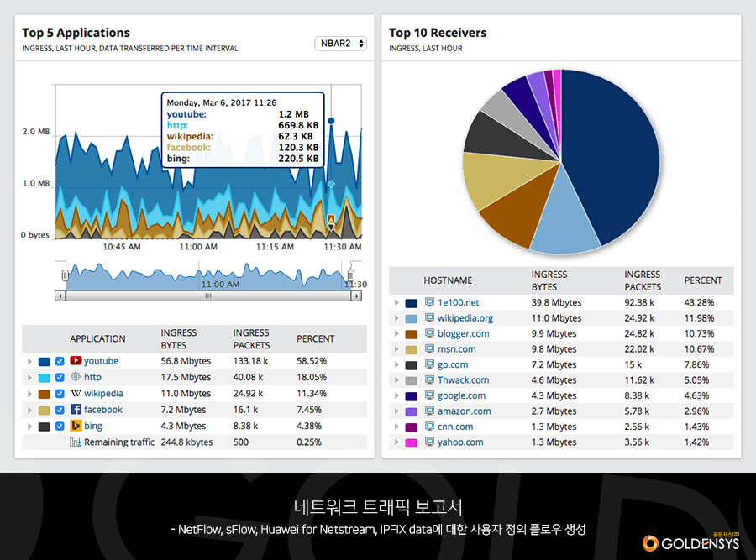Click the computer icon beside cnn.com
Screen dimensions: 756x560
pos(429,426)
